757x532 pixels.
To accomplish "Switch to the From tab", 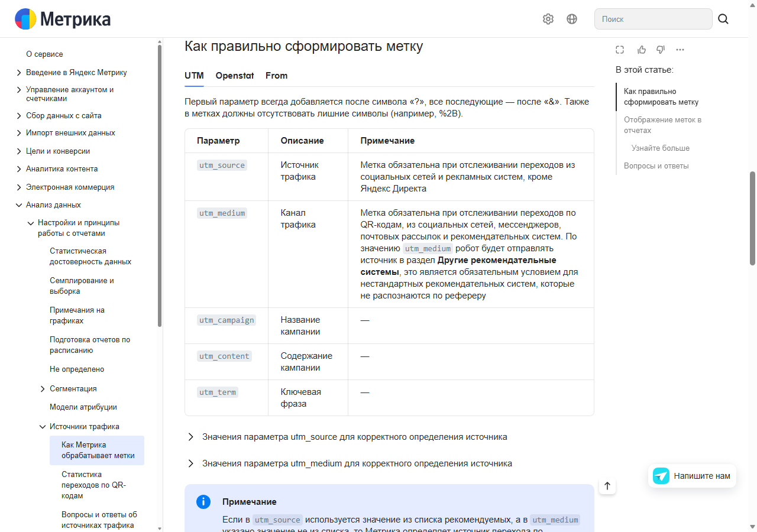I will 277,76.
